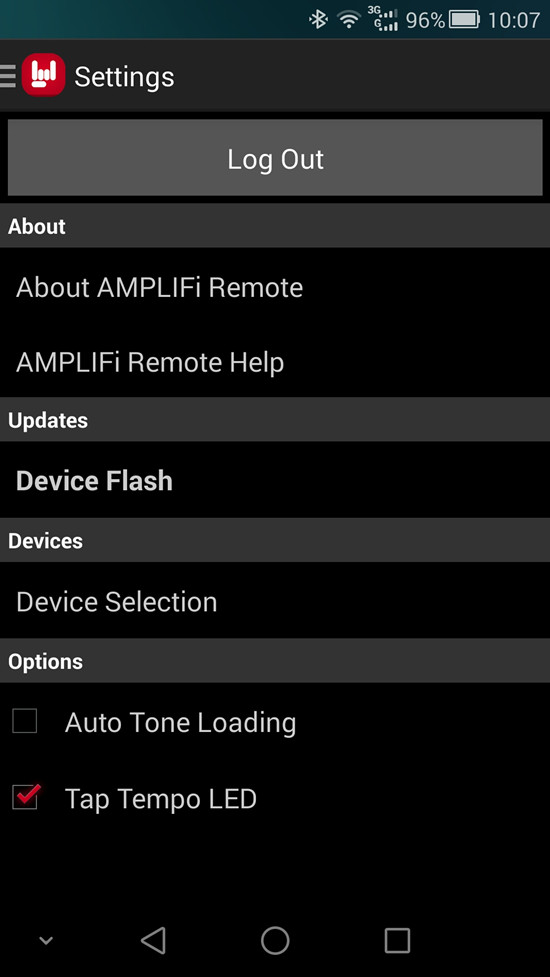Open recent apps with square button
550x977 pixels.
click(397, 940)
